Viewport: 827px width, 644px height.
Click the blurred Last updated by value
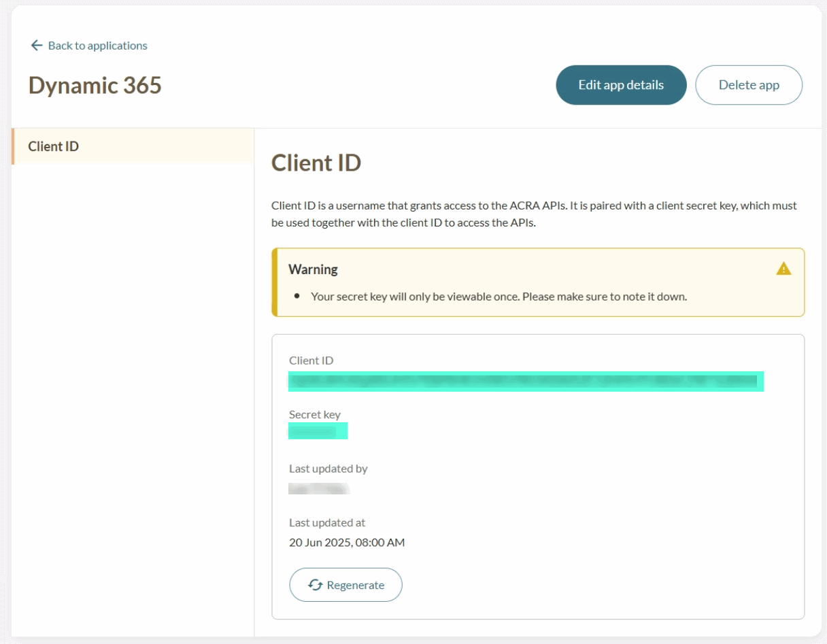tap(319, 488)
